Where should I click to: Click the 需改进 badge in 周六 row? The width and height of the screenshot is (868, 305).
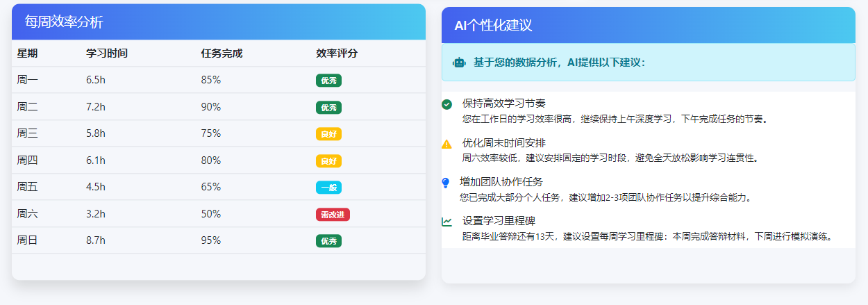(333, 215)
